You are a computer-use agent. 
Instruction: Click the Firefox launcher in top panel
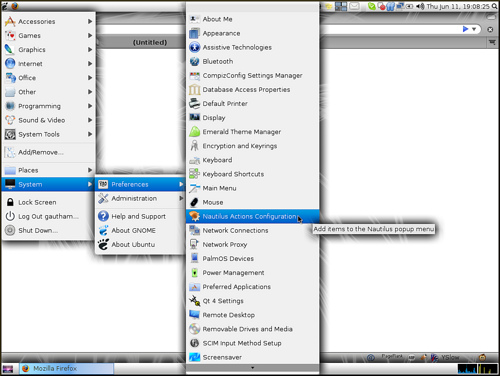(15, 6)
